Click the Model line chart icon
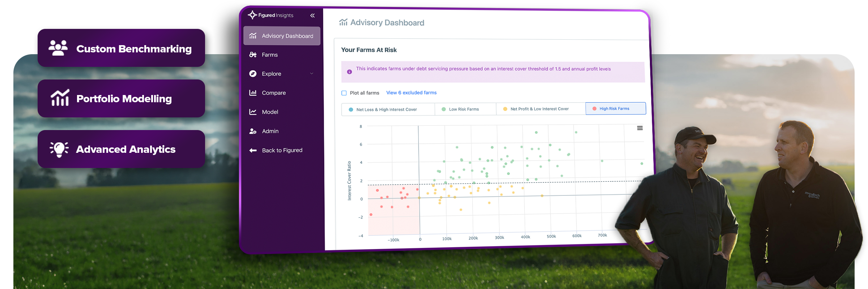This screenshot has height=289, width=868. click(x=253, y=112)
